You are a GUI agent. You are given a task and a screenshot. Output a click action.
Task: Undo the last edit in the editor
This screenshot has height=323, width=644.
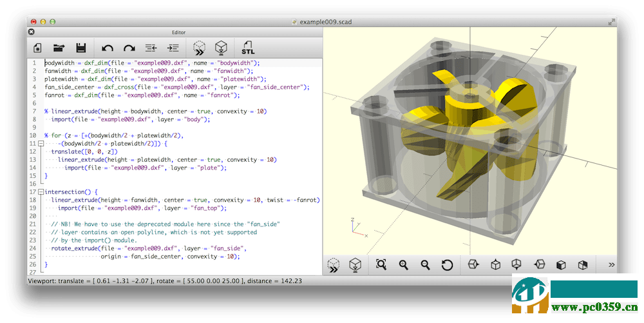point(108,48)
